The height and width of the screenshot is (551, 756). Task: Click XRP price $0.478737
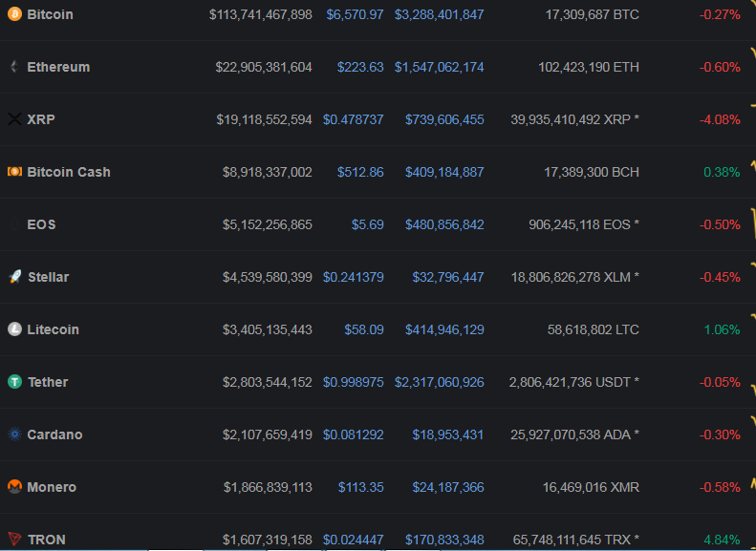(x=354, y=119)
